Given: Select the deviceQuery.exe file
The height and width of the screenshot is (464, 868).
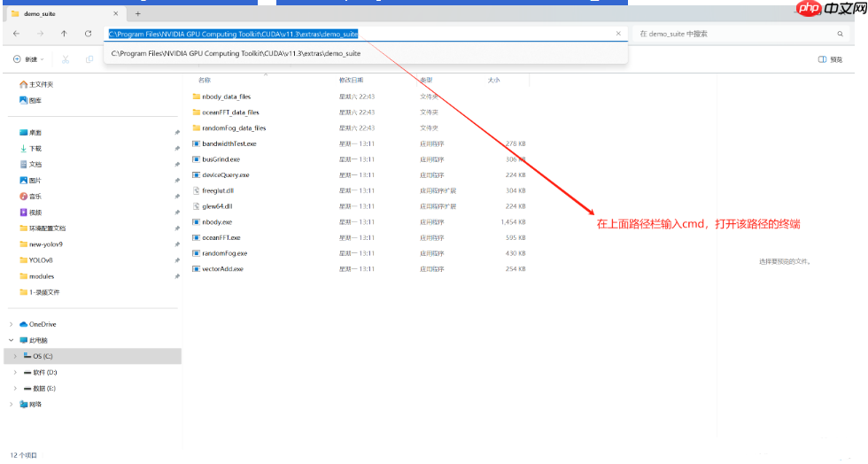Looking at the screenshot, I should (225, 174).
